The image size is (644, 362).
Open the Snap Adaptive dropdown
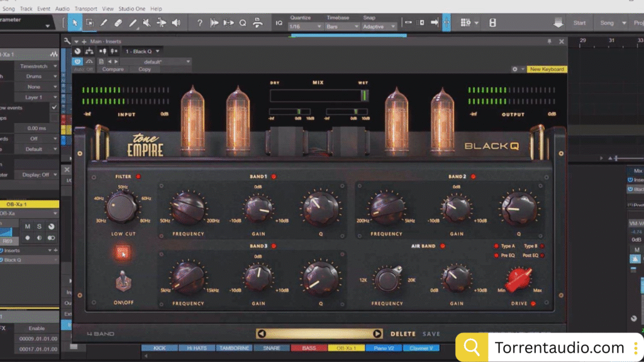[x=380, y=26]
